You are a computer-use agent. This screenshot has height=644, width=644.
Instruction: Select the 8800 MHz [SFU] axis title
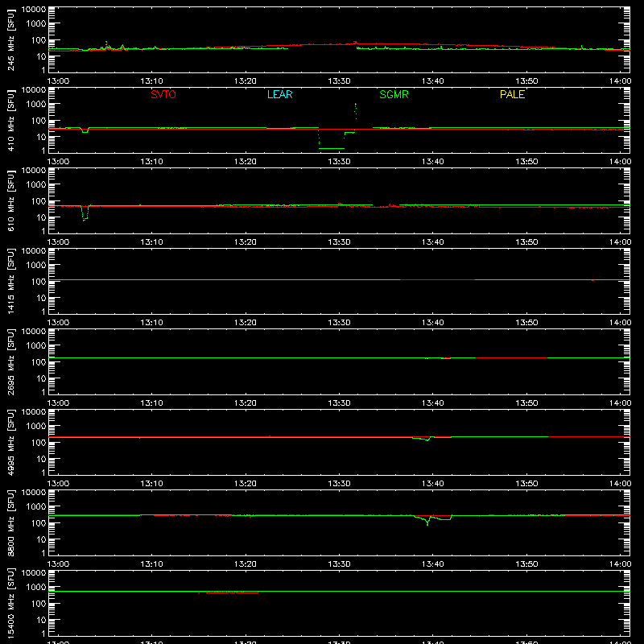(x=10, y=522)
